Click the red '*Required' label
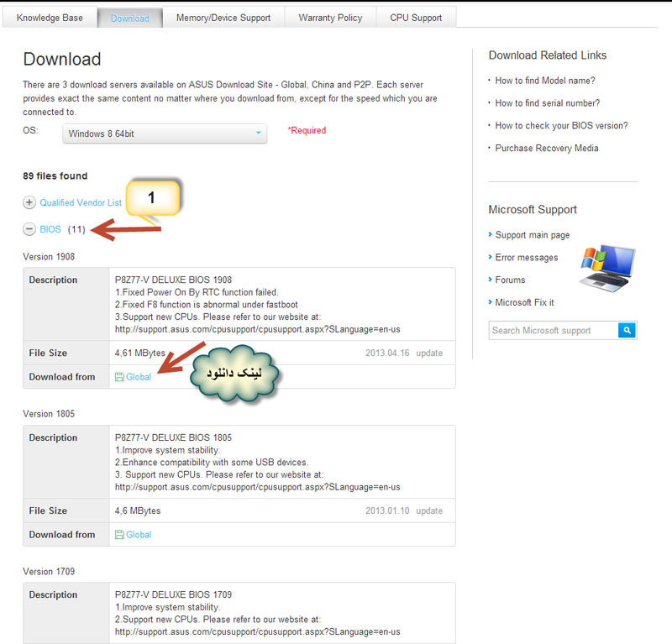 pyautogui.click(x=307, y=130)
